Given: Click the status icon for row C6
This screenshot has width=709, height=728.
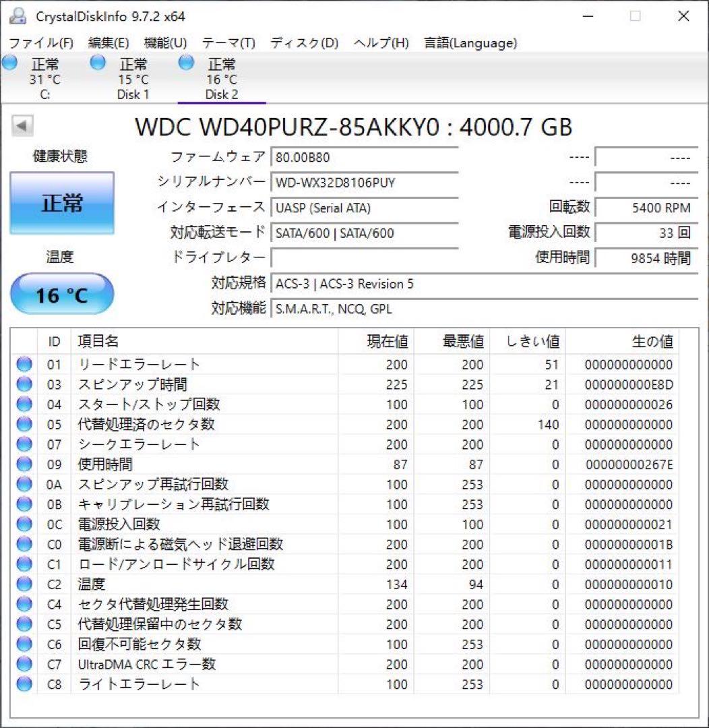Looking at the screenshot, I should pyautogui.click(x=24, y=644).
